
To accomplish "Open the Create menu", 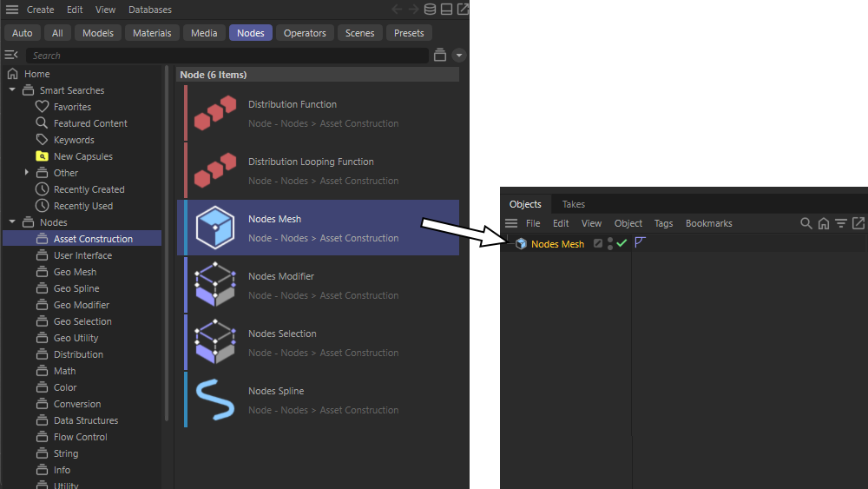I will 41,10.
